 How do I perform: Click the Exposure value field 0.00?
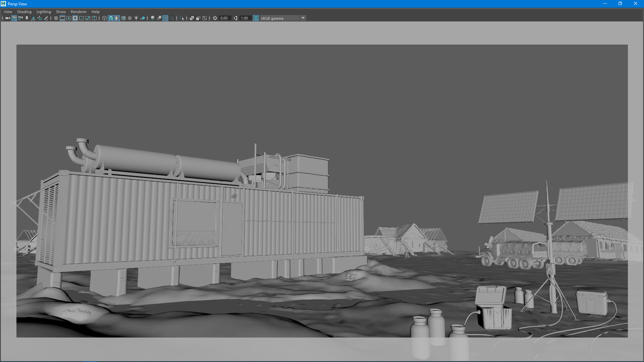point(224,18)
